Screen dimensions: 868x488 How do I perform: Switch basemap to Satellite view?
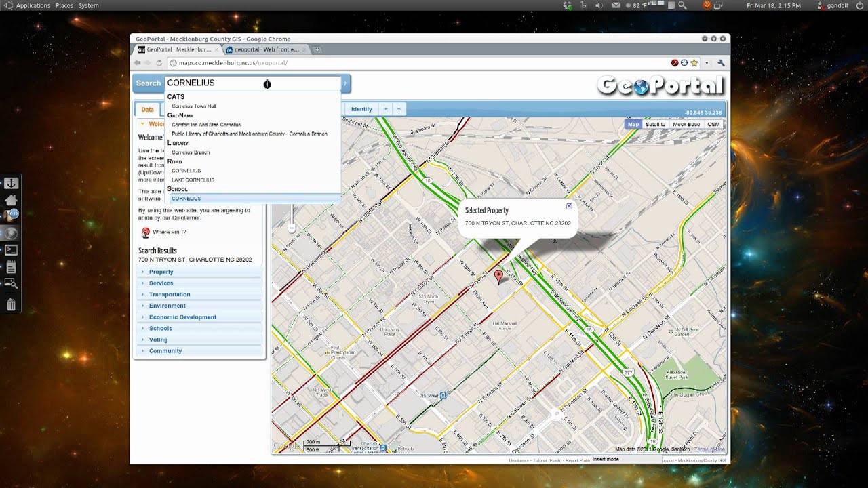655,125
